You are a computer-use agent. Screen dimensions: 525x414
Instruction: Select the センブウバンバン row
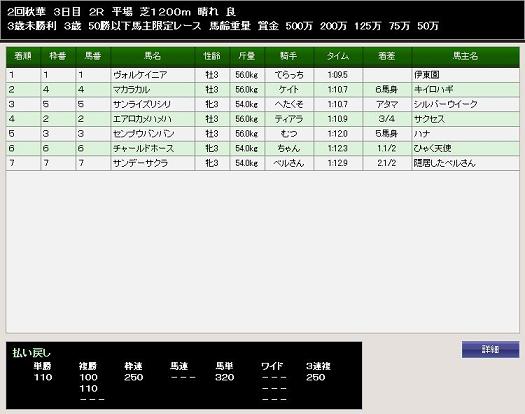click(x=263, y=134)
